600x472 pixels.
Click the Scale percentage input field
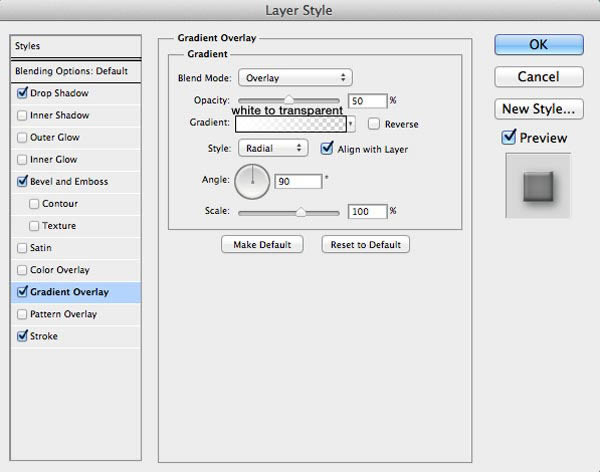(368, 211)
